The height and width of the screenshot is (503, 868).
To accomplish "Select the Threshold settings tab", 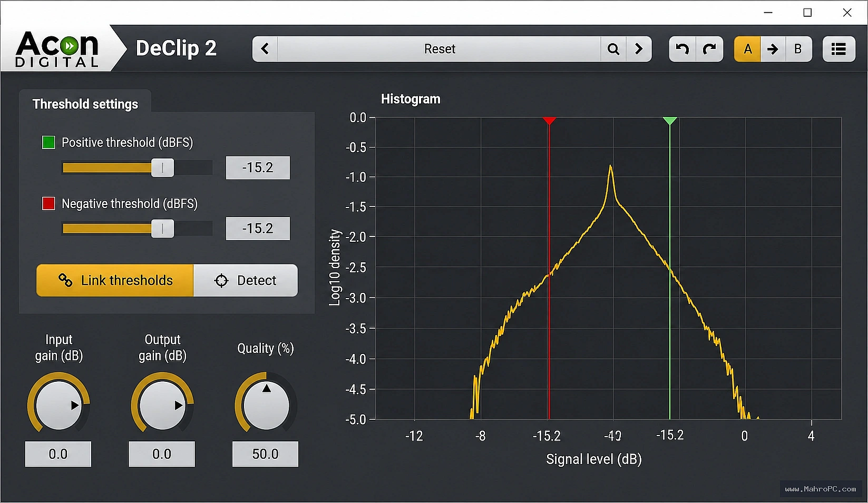I will point(85,104).
